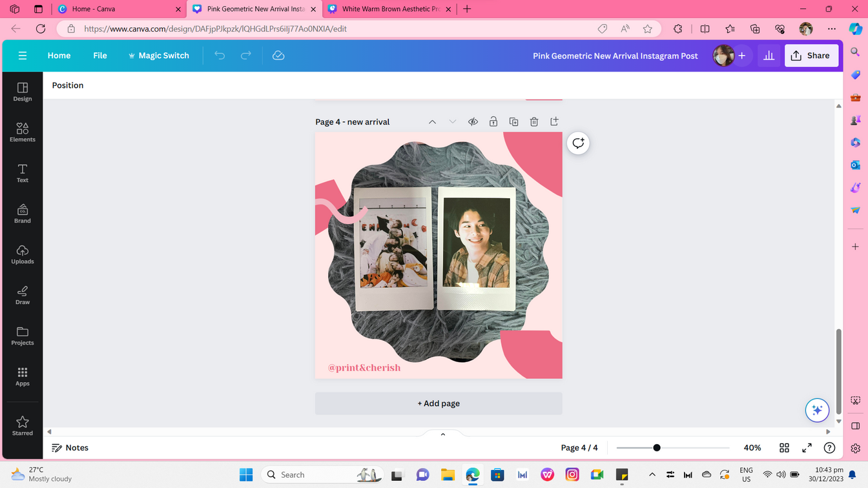The image size is (868, 488).
Task: Open Notes at the bottom bar
Action: tap(70, 447)
